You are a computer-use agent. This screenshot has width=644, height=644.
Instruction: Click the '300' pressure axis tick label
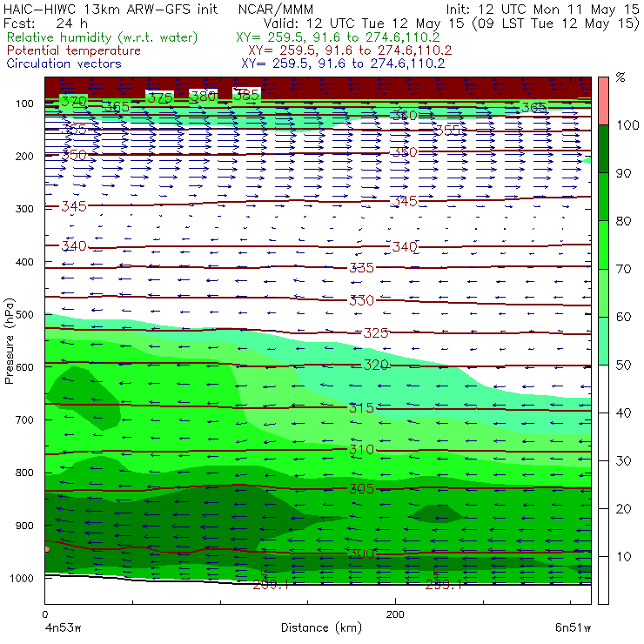pyautogui.click(x=24, y=209)
